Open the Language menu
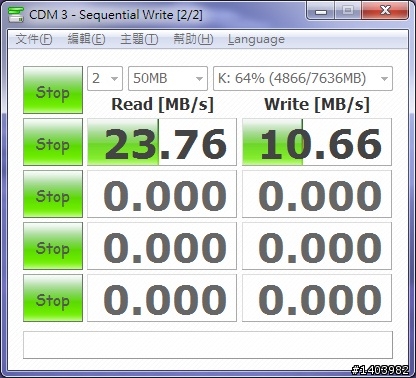Viewport: 416px width, 378px height. point(256,39)
